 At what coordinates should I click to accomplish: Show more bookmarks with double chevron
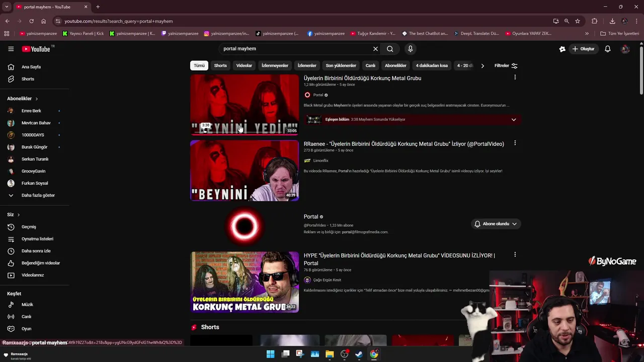(x=587, y=34)
